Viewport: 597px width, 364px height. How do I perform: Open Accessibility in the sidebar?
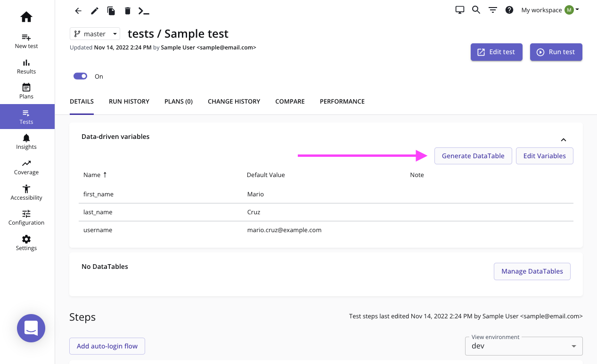click(x=26, y=193)
